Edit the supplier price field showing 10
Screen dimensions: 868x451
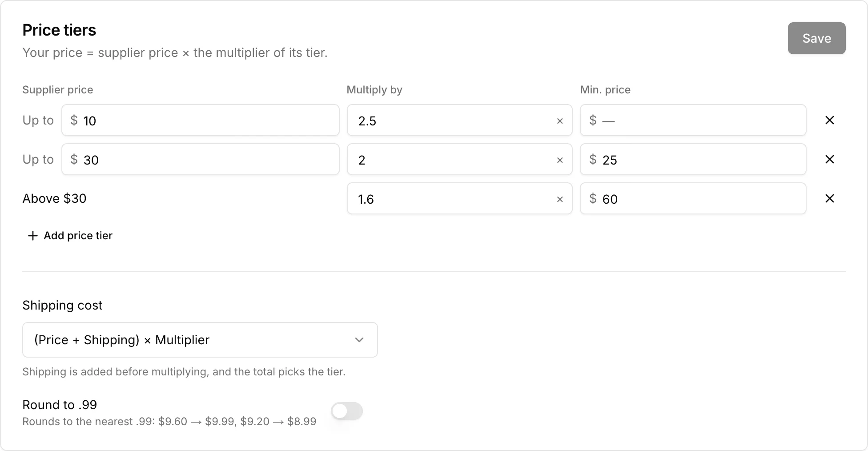(201, 120)
